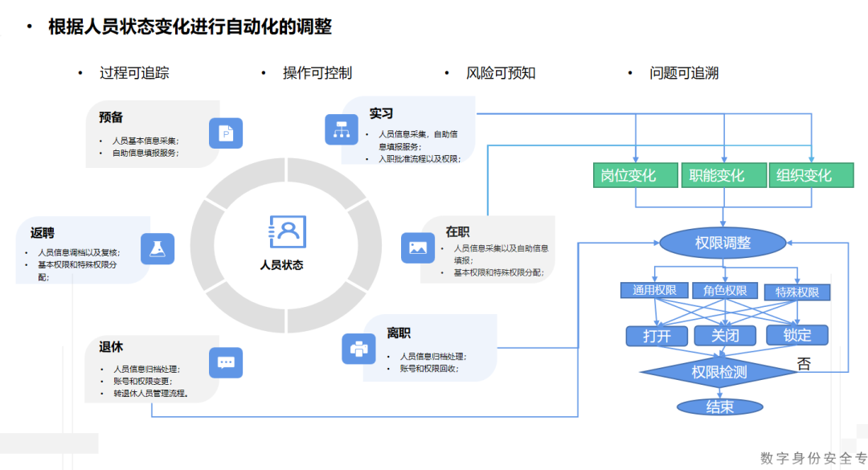Viewport: 868px width, 470px height.
Task: Click the flask icon next to 返聘
Action: [x=158, y=249]
